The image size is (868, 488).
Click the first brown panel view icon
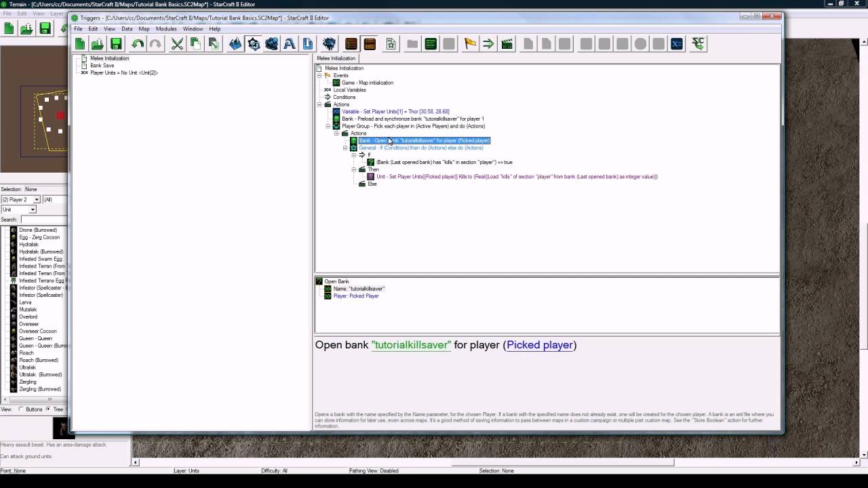[x=351, y=44]
